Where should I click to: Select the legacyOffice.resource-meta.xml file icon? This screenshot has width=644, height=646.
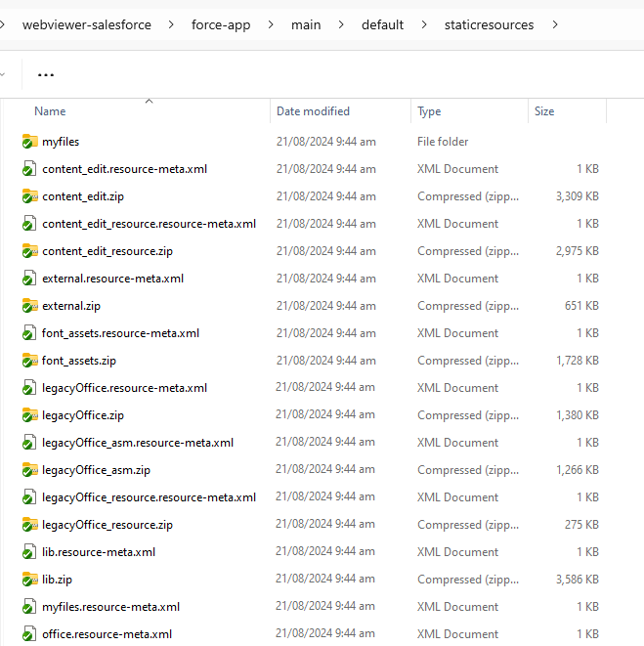coord(29,388)
